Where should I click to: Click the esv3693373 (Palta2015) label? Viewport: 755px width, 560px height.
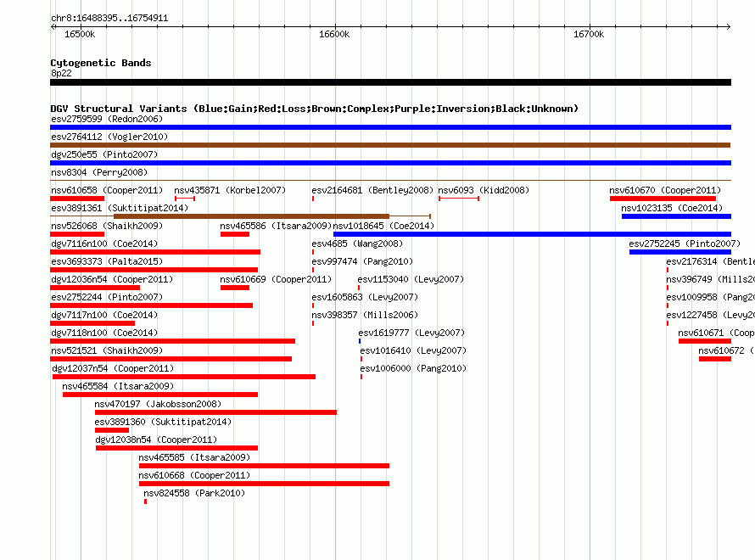(107, 261)
